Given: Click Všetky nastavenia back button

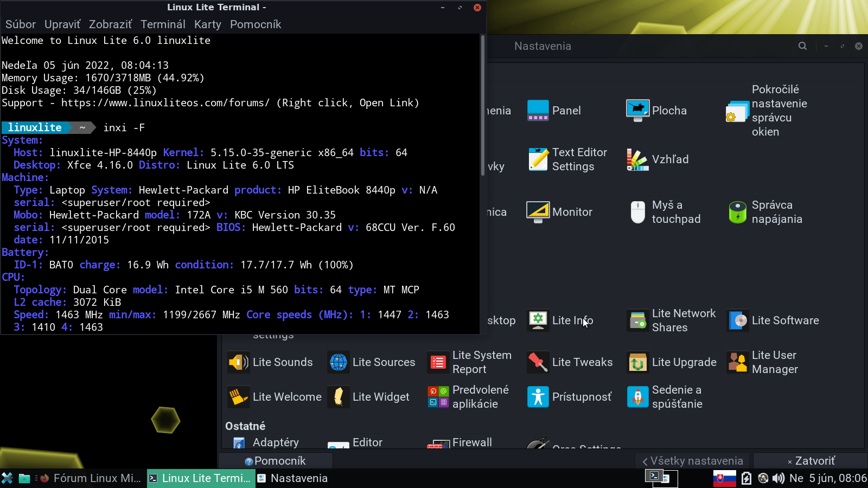Looking at the screenshot, I should click(x=692, y=461).
